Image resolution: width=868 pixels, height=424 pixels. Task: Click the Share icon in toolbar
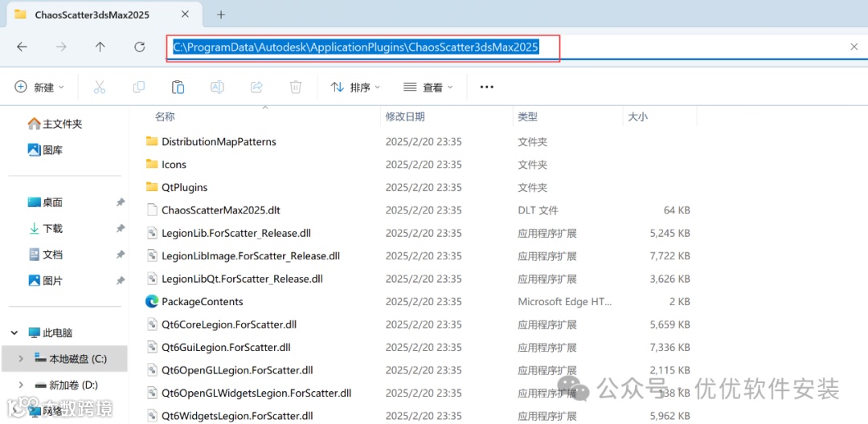256,87
